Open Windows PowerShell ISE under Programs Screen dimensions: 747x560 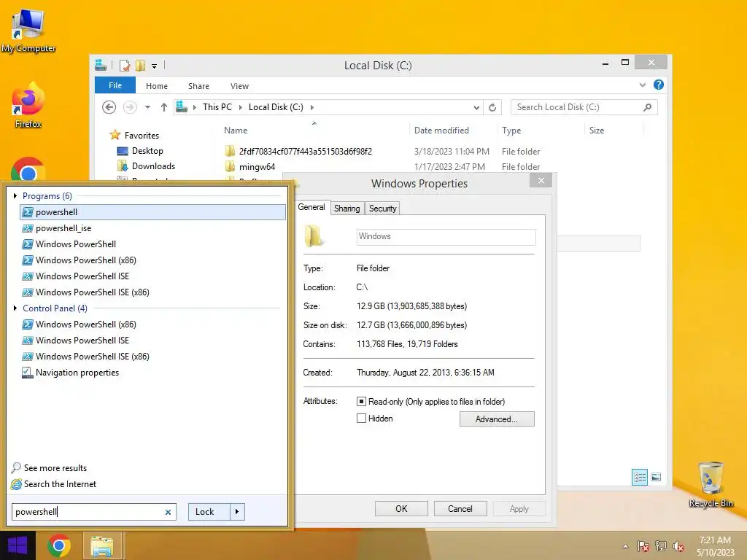[152, 276]
